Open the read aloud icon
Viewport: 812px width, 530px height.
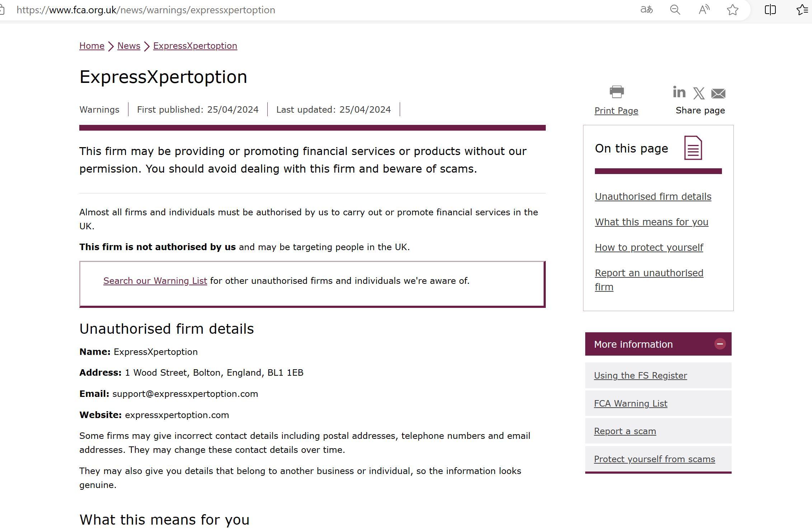[704, 10]
